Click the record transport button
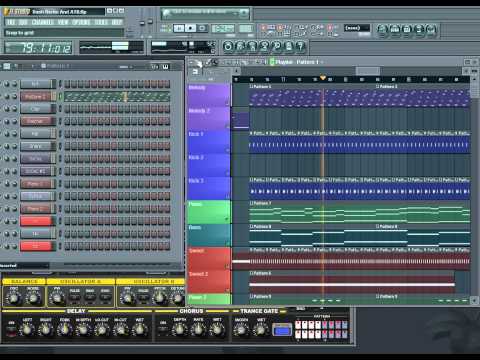Screen dimensions: 480x360 coord(202,28)
